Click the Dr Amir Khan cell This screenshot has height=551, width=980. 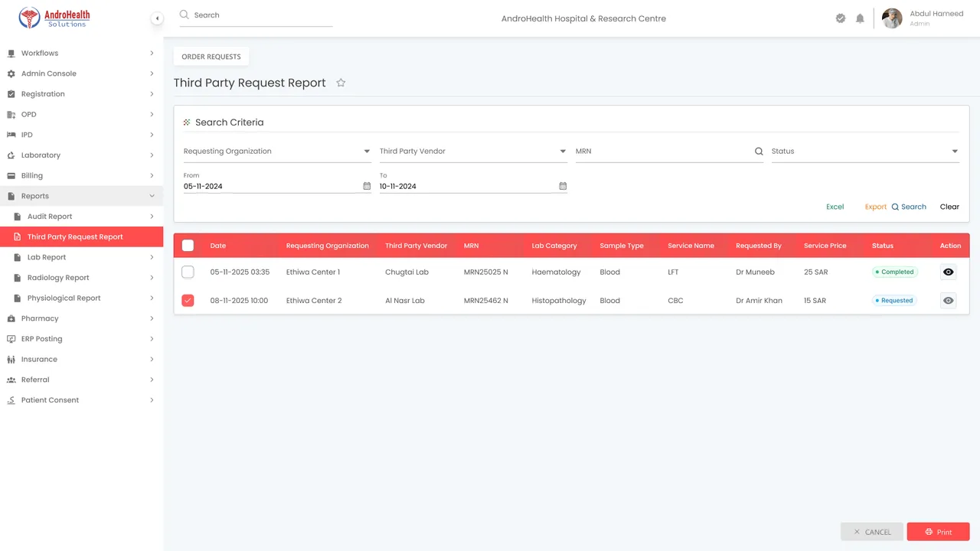click(759, 301)
